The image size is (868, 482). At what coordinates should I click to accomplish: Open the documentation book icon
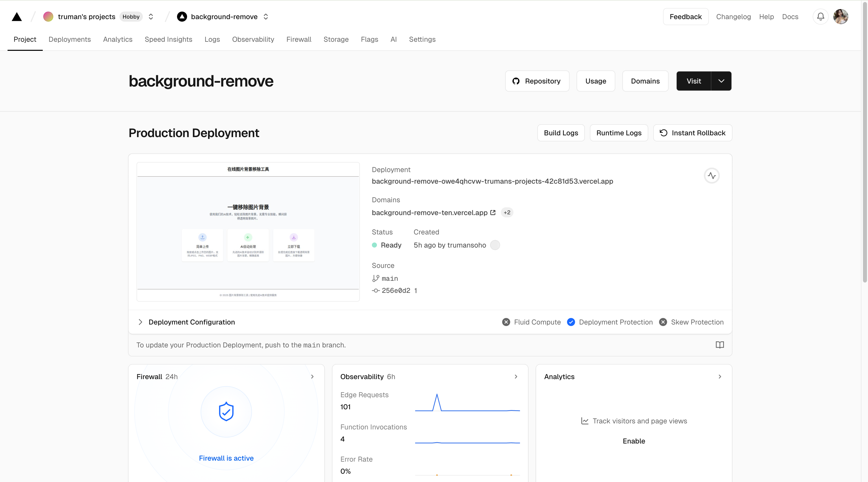720,345
